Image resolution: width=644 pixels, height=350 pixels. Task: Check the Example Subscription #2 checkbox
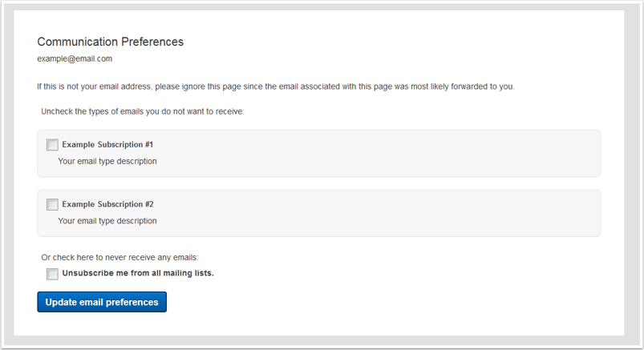point(52,204)
